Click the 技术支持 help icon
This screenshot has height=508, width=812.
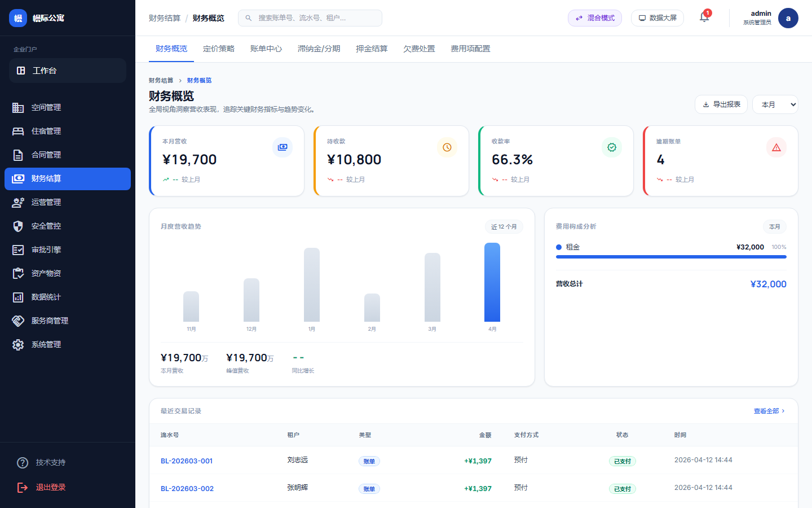(x=22, y=462)
